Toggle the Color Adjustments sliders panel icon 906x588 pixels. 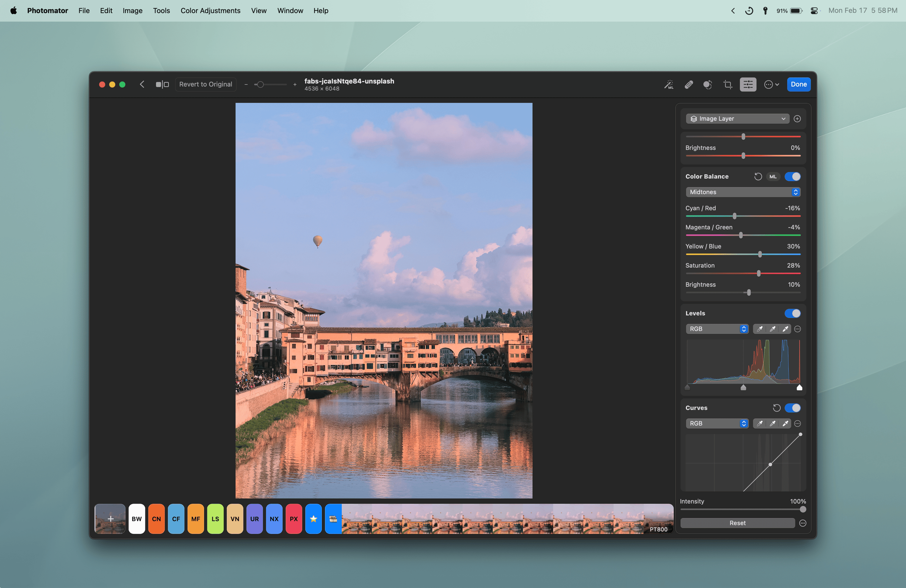[748, 84]
